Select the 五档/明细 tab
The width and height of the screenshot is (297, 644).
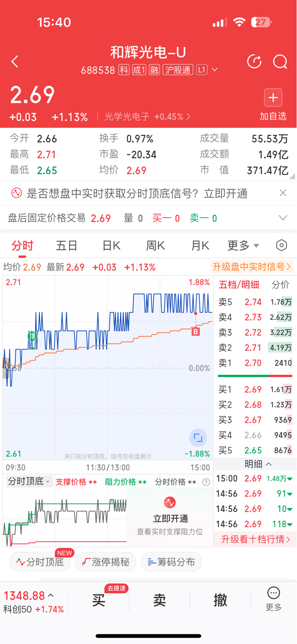239,285
